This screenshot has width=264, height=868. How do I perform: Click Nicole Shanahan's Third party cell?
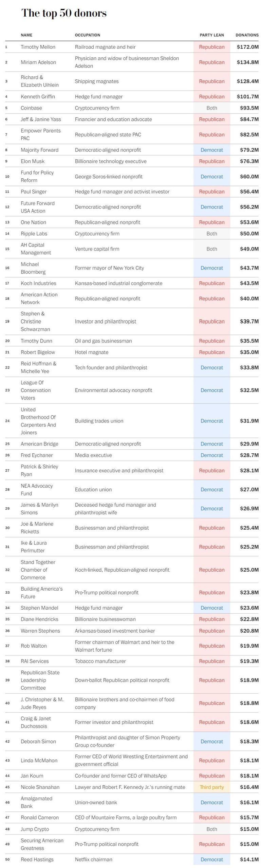[212, 787]
